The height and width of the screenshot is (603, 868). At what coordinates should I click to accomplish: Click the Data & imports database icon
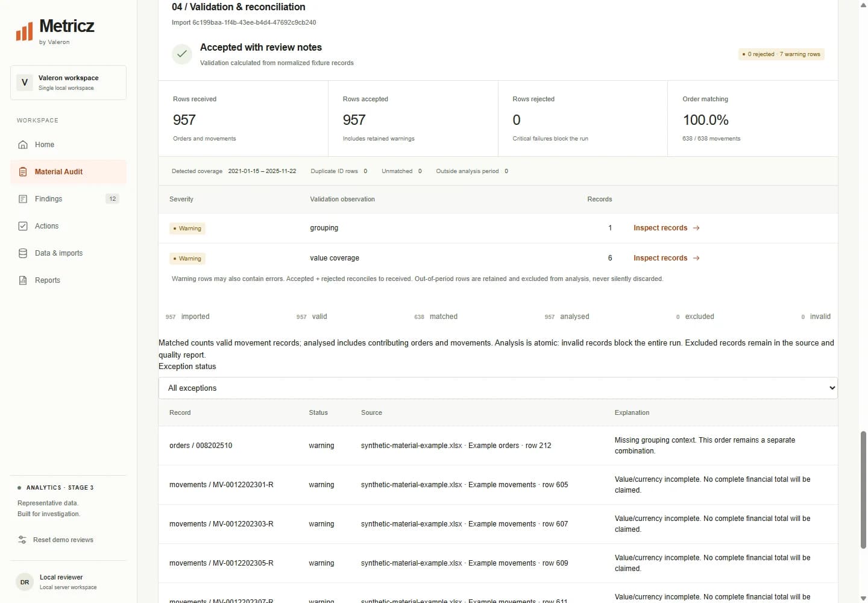coord(23,253)
